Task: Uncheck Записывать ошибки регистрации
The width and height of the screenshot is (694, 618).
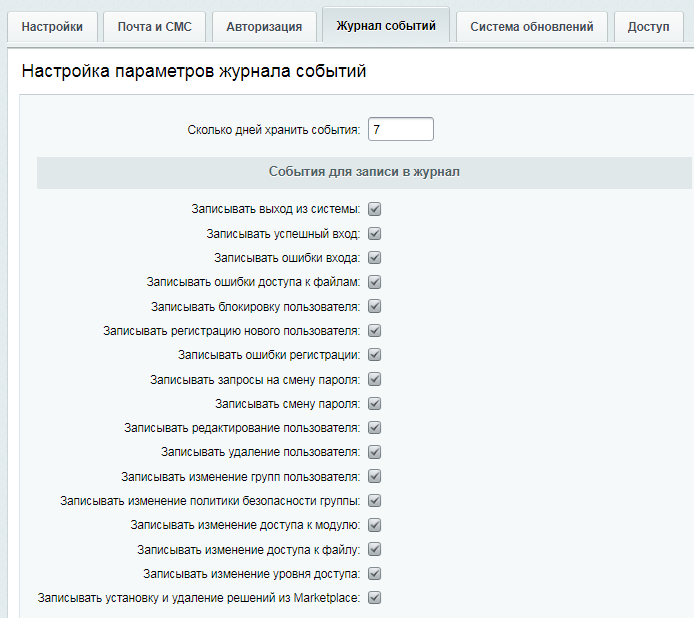Action: [375, 354]
